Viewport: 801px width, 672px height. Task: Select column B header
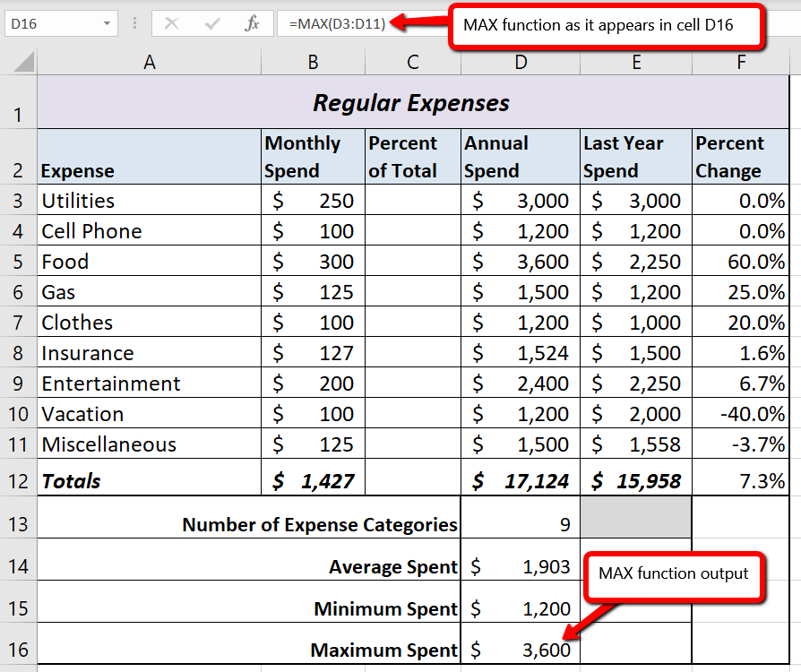pos(314,62)
